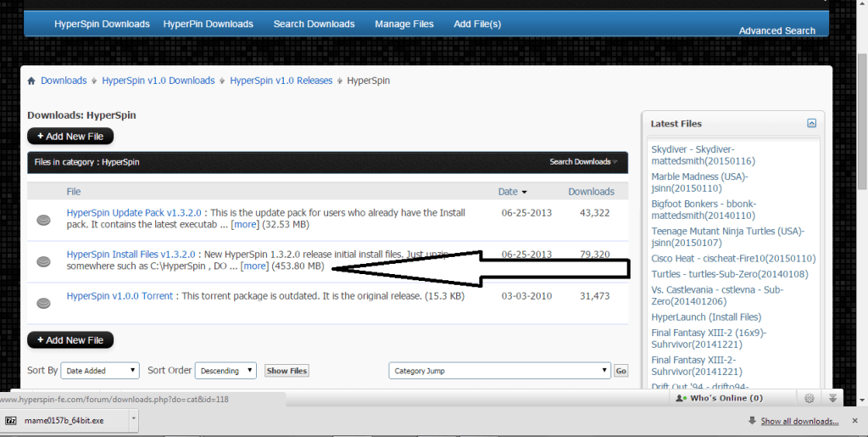This screenshot has width=868, height=437.
Task: Open Who's Online chat tab
Action: point(720,398)
